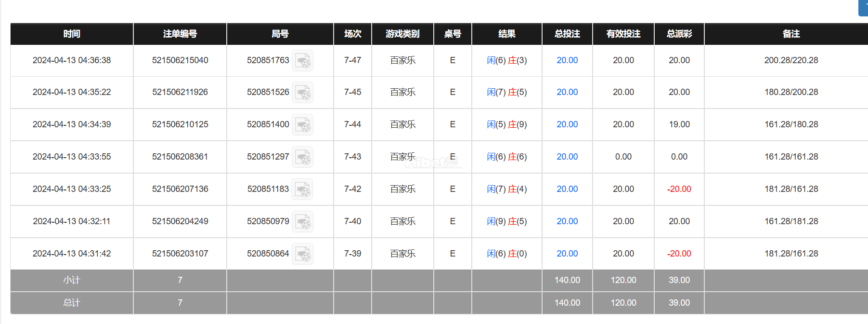Open video replay icon for round 520851763
This screenshot has height=324, width=868.
coord(303,61)
